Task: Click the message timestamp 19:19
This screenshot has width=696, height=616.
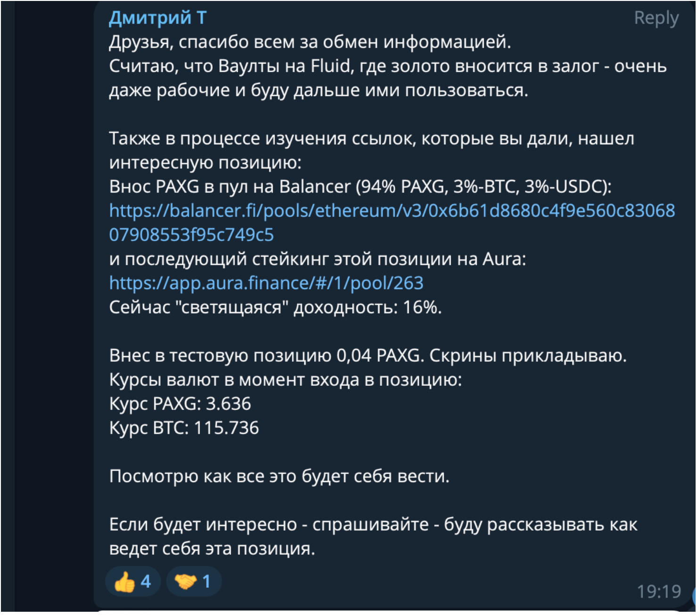Action: tap(659, 591)
